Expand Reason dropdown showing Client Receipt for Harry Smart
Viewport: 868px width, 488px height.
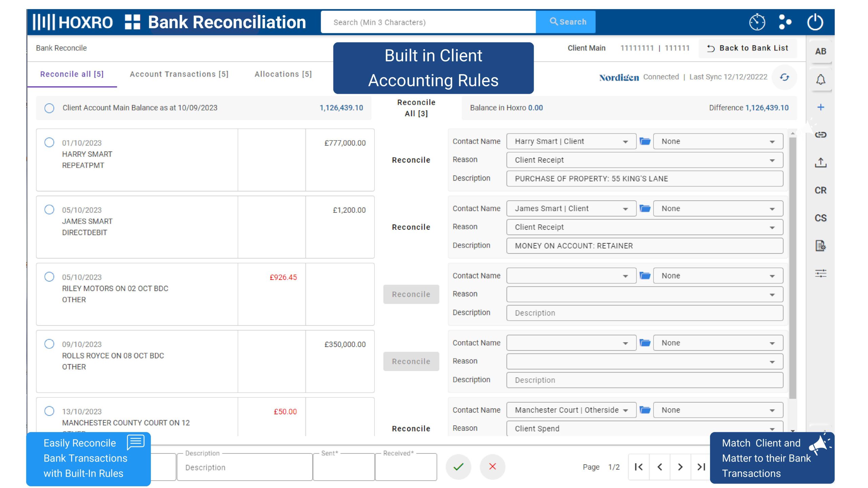(644, 160)
